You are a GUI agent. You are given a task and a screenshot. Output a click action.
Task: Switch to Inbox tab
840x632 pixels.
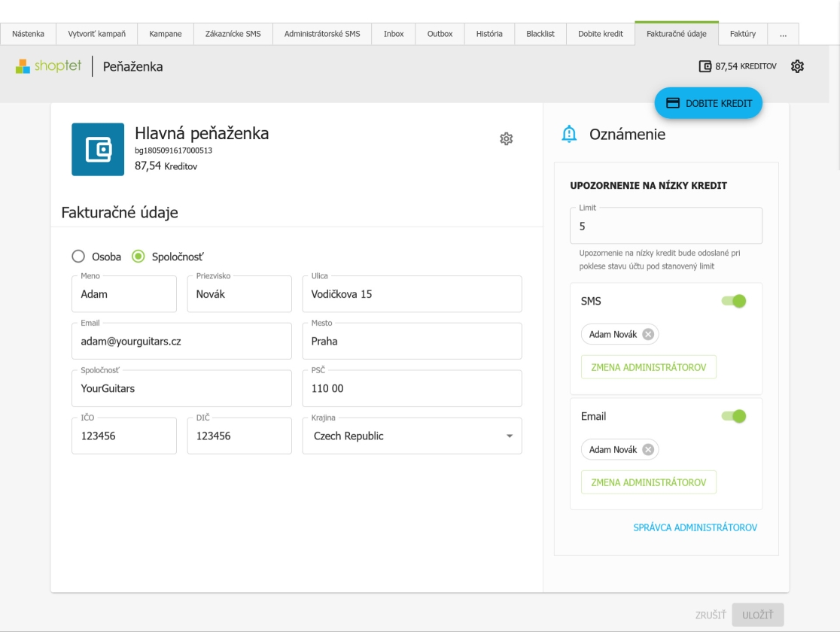[394, 34]
